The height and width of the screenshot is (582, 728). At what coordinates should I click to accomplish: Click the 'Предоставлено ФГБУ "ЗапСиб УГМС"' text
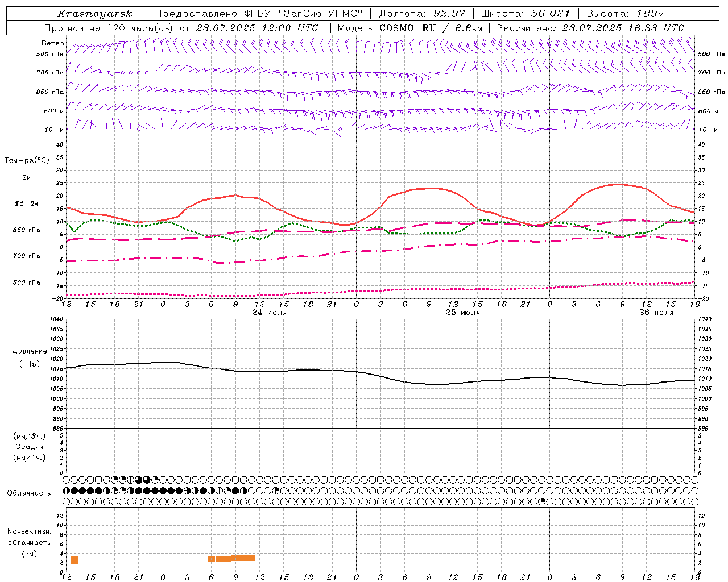259,14
